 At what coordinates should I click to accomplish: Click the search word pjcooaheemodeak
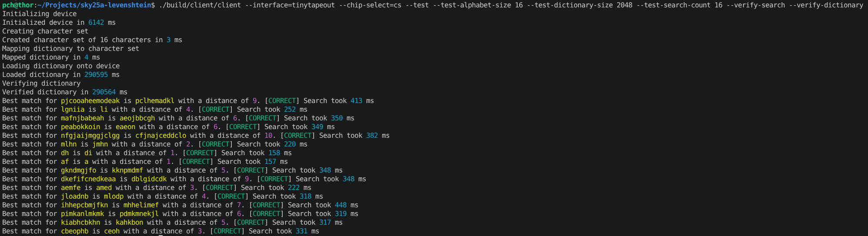(x=90, y=101)
